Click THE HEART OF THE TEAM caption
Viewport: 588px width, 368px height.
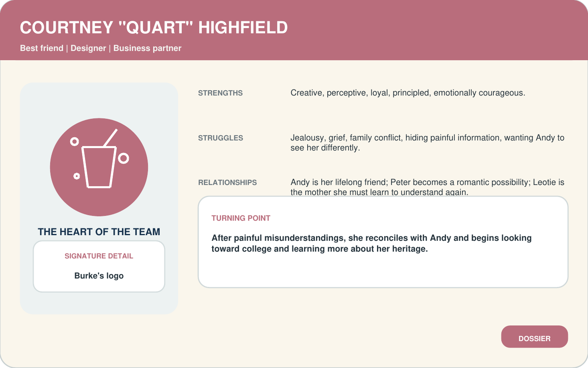[99, 232]
